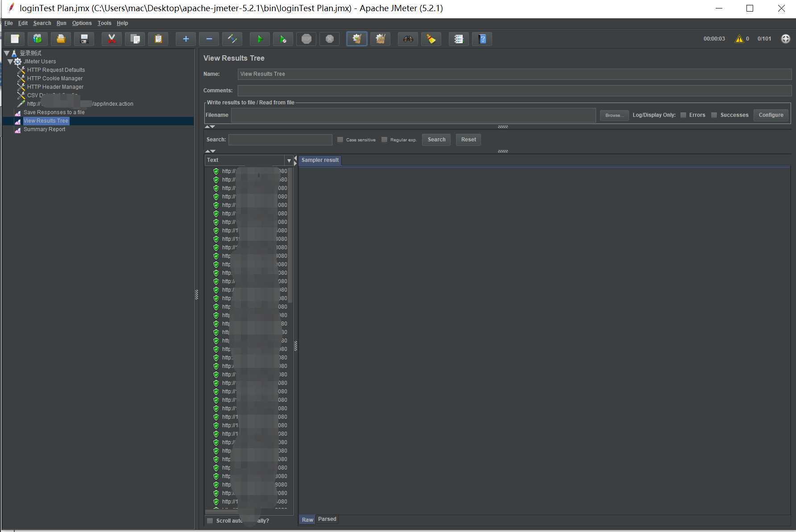Image resolution: width=796 pixels, height=532 pixels.
Task: Open the Run menu
Action: pyautogui.click(x=61, y=23)
